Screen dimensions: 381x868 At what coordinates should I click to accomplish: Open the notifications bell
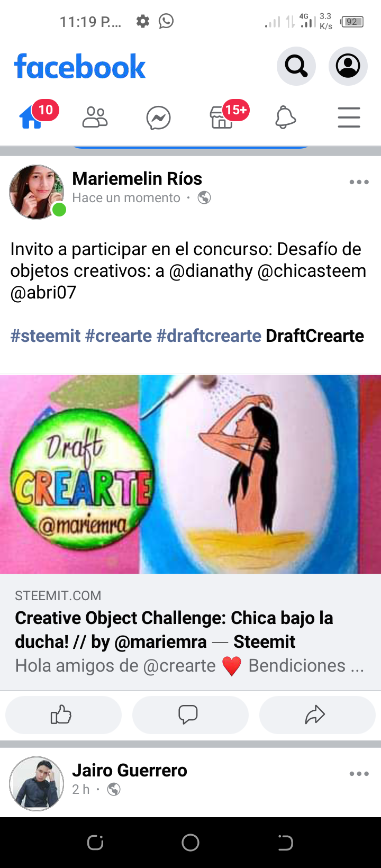(x=285, y=117)
